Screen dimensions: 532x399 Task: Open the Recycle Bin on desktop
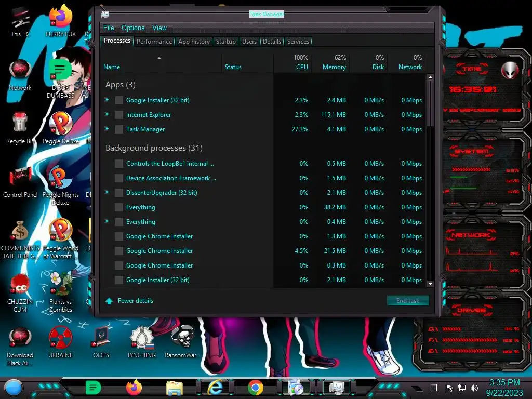tap(20, 128)
